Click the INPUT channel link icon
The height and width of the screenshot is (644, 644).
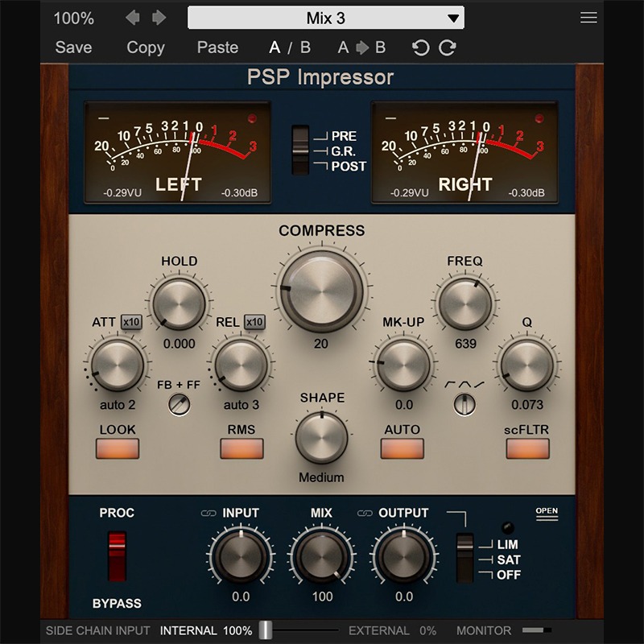coord(208,513)
